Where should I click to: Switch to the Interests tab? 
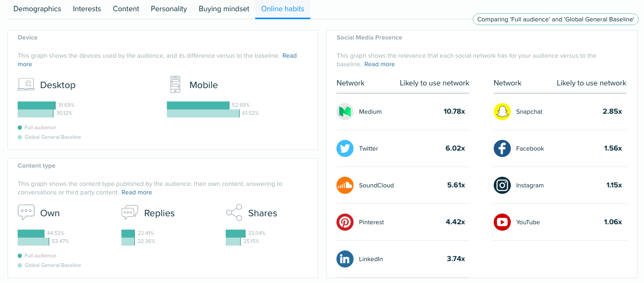point(87,9)
